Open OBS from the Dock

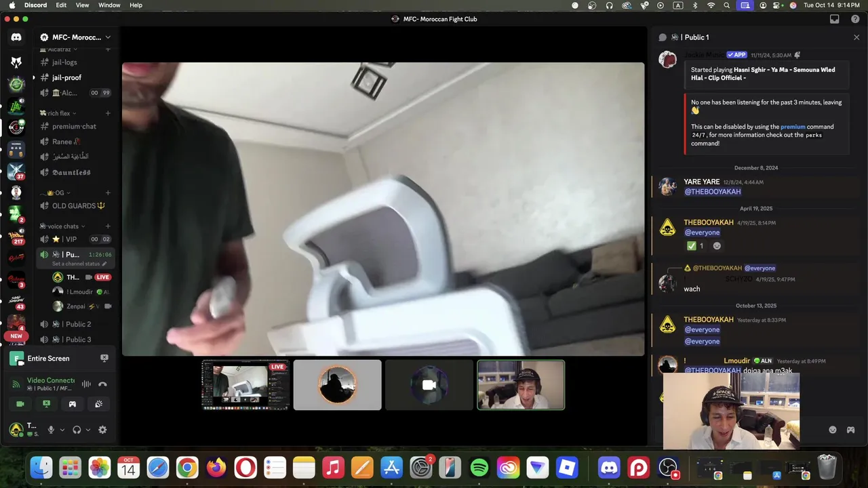pyautogui.click(x=668, y=468)
